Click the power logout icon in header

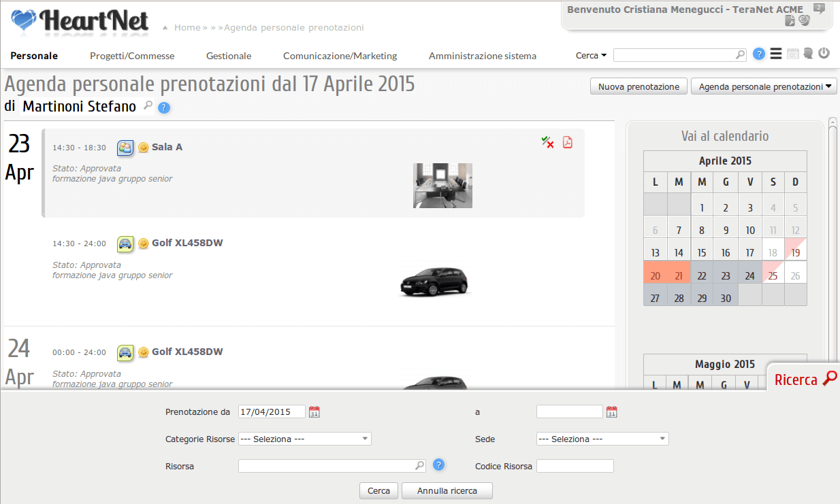coord(824,53)
